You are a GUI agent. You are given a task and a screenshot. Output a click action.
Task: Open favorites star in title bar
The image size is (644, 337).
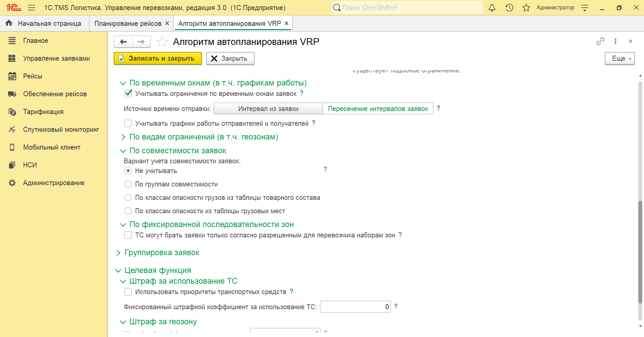(526, 8)
